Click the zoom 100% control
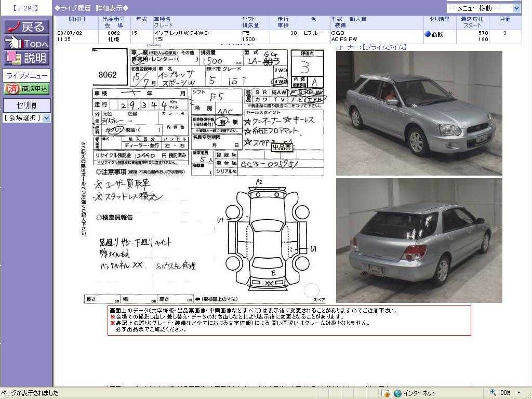Viewport: 532px width, 399px height. (504, 393)
